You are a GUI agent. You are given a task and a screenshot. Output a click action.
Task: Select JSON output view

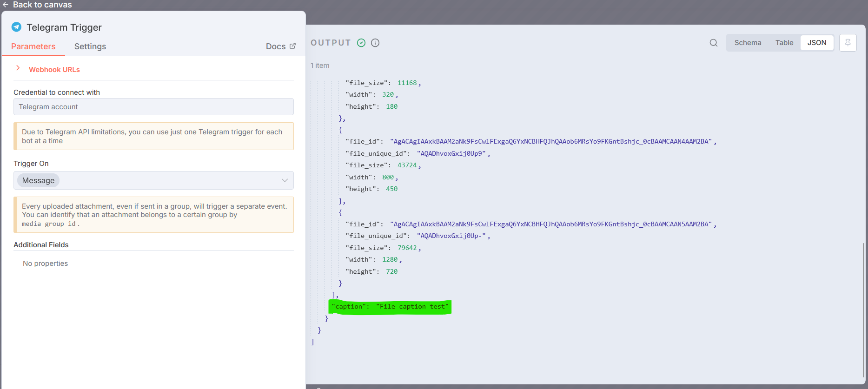pyautogui.click(x=816, y=43)
